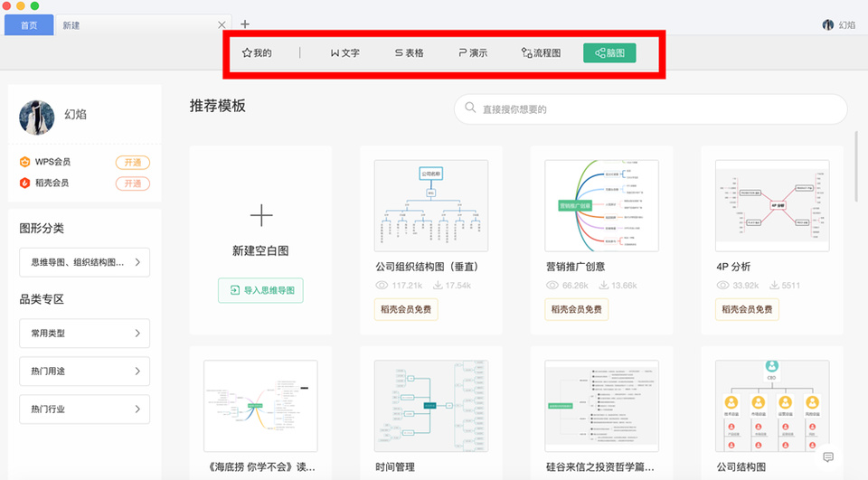Click the yellow macOS minimize button
868x480 pixels.
coord(20,5)
